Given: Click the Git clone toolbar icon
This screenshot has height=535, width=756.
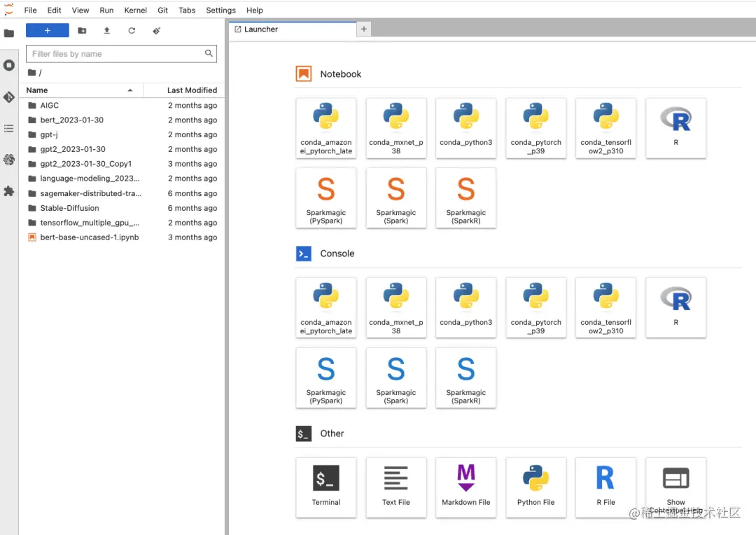Looking at the screenshot, I should (157, 30).
